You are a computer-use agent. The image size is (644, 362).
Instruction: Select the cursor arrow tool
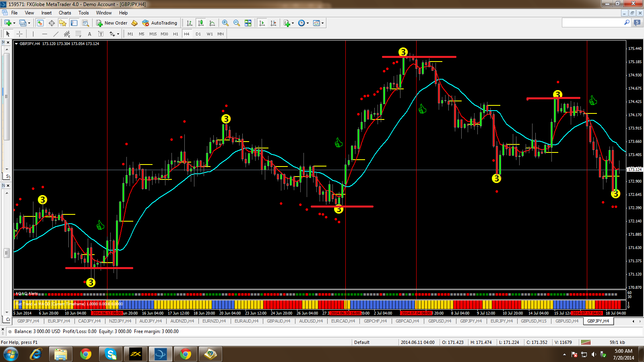(8, 34)
